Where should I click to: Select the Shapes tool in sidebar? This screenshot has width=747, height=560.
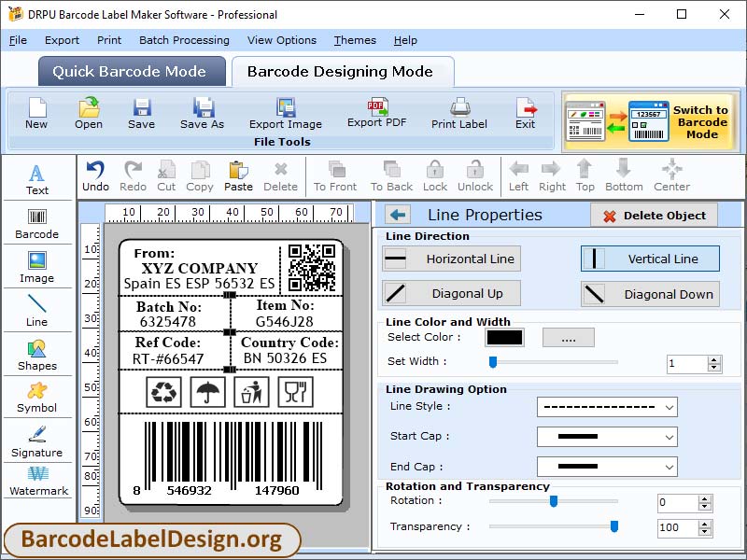pyautogui.click(x=37, y=356)
